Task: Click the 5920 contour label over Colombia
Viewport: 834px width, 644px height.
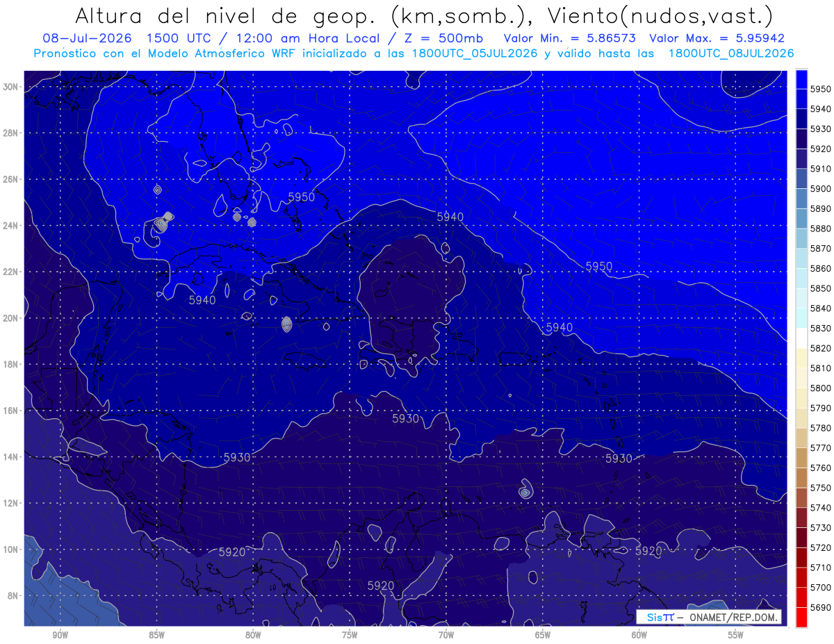Action: click(381, 586)
